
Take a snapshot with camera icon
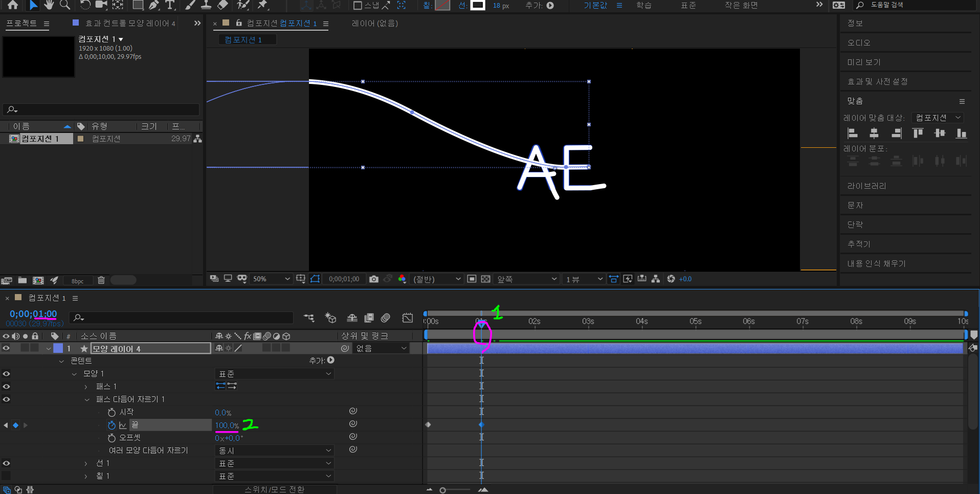(x=374, y=279)
